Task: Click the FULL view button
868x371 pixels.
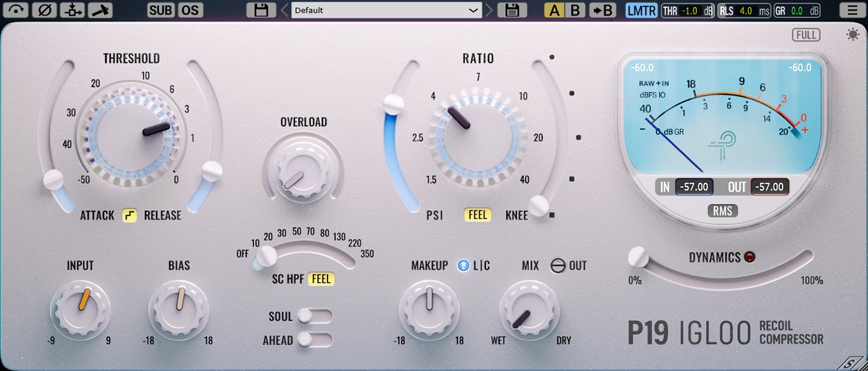Action: click(805, 35)
